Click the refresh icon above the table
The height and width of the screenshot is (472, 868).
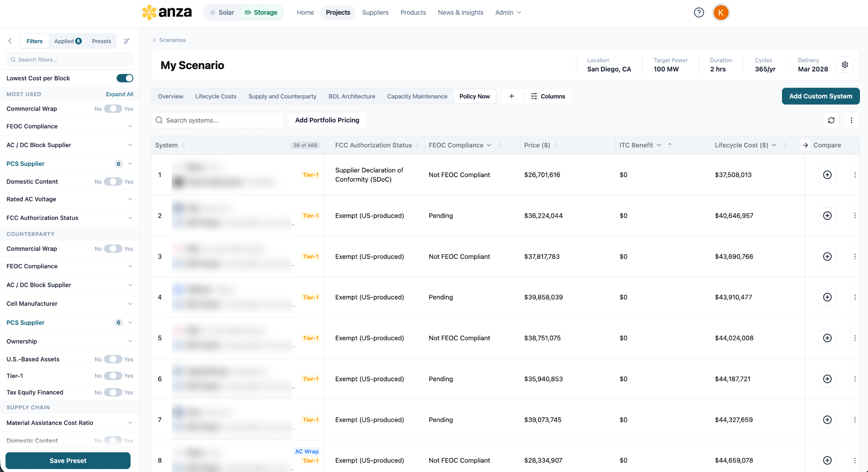[831, 120]
